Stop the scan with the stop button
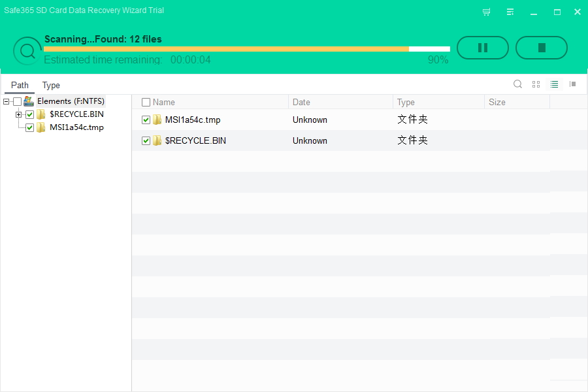 pos(542,48)
